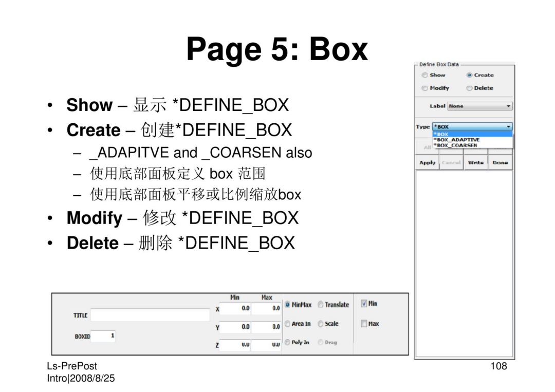
Task: Click the Z Min value field
Action: click(x=235, y=345)
